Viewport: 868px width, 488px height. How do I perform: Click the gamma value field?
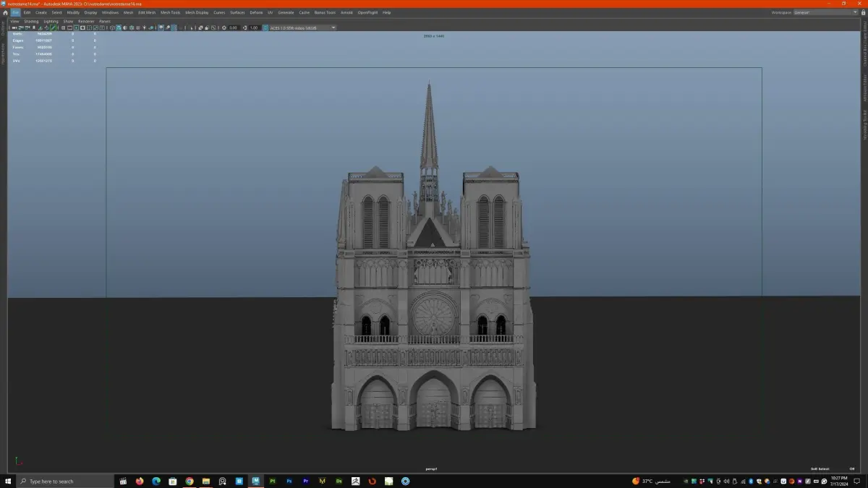point(254,27)
